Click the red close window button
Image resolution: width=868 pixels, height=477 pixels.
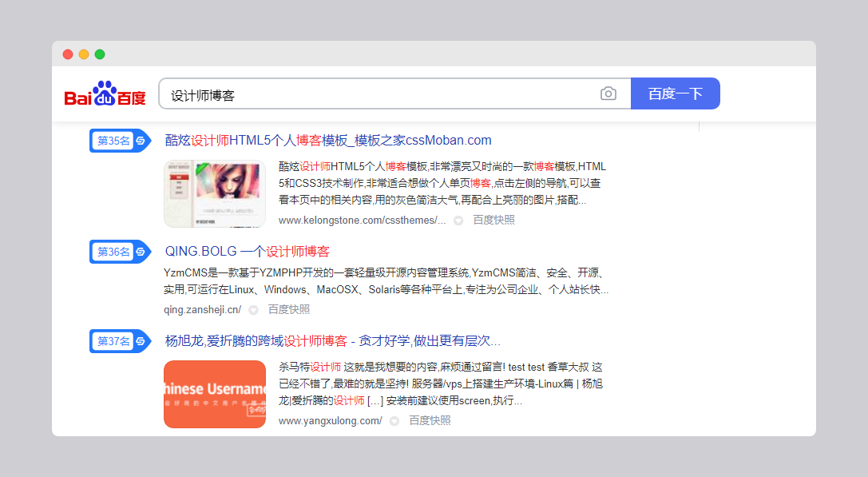pos(68,54)
